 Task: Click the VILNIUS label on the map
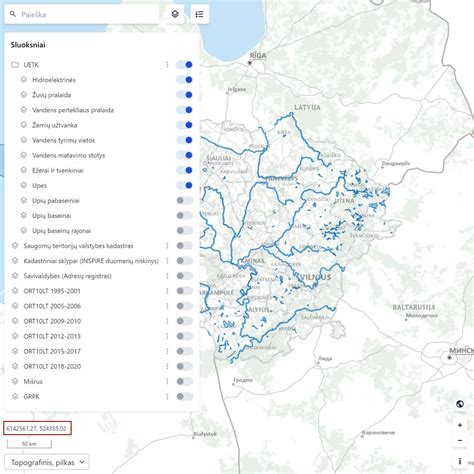click(316, 277)
